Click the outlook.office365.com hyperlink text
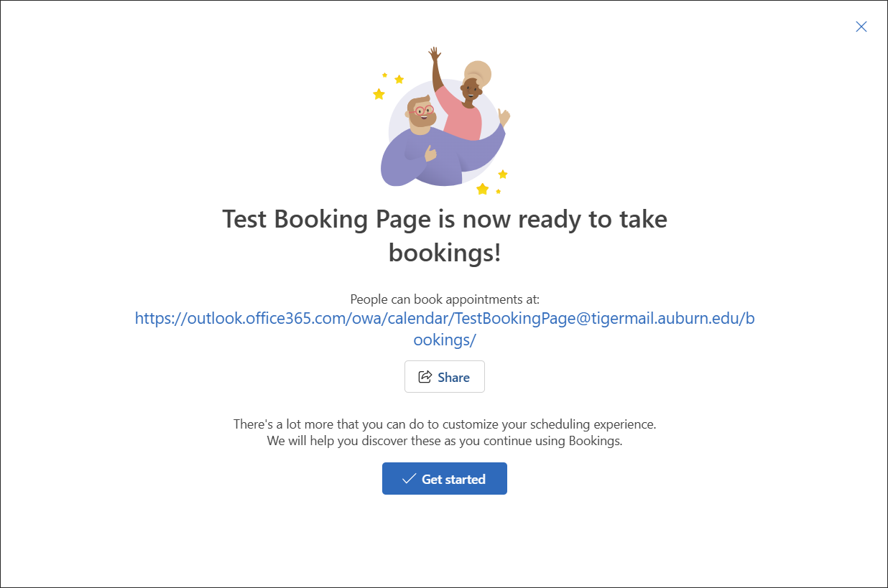Screen dimensions: 888x588 (x=216, y=318)
